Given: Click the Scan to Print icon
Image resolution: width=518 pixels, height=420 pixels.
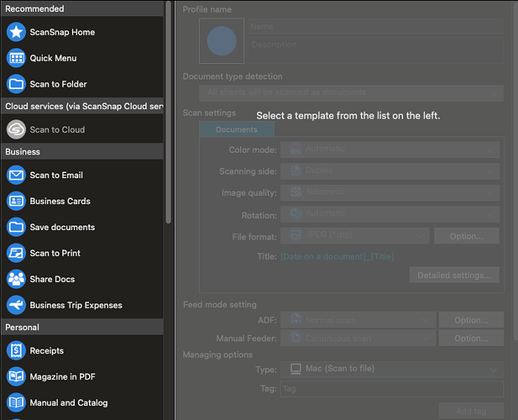Looking at the screenshot, I should pyautogui.click(x=16, y=253).
